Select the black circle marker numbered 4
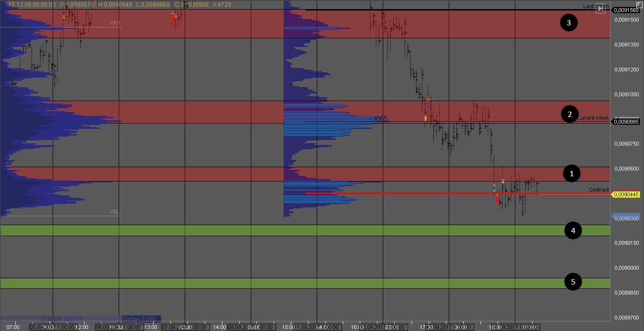This screenshot has width=644, height=331. [x=573, y=230]
